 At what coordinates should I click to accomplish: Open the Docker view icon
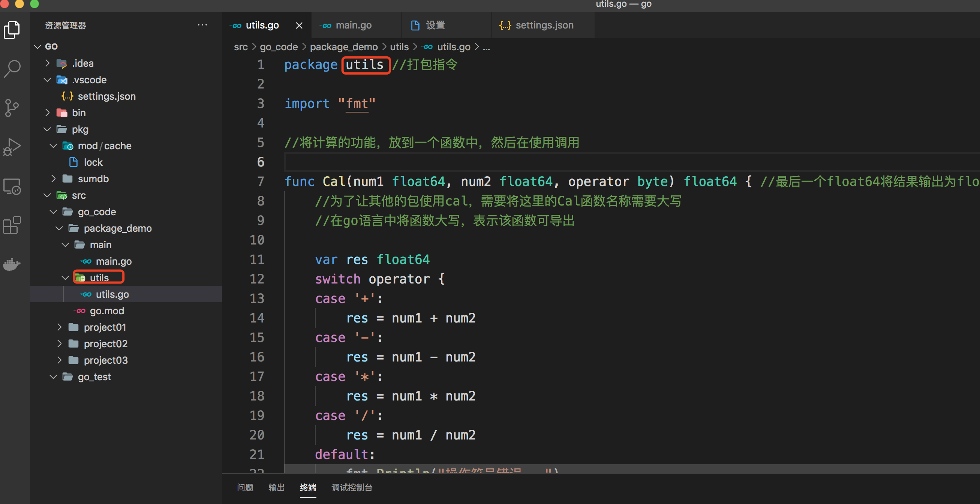click(12, 264)
